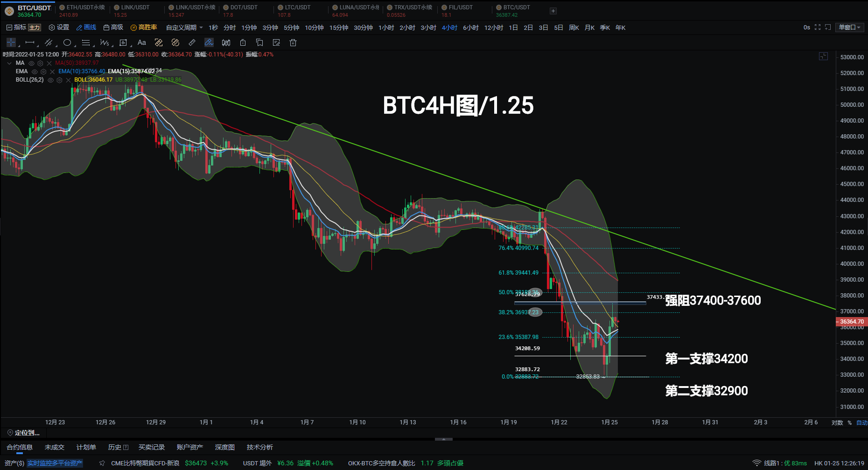Delete drawings with the trash icon

coord(293,42)
